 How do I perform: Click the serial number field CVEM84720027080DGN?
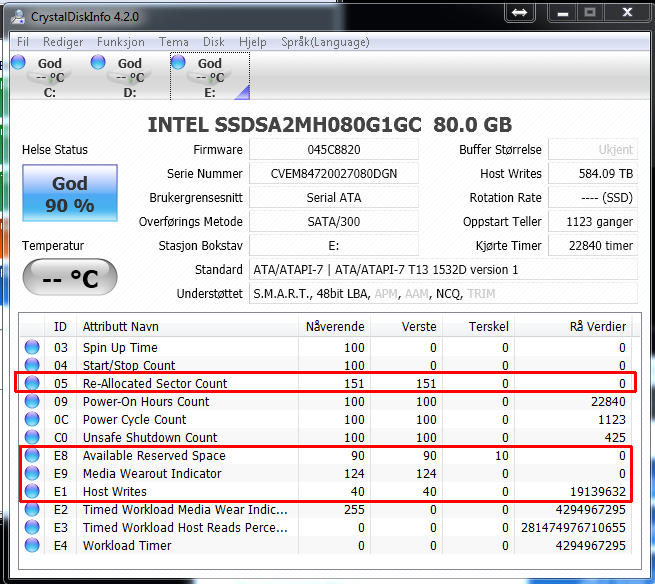334,173
